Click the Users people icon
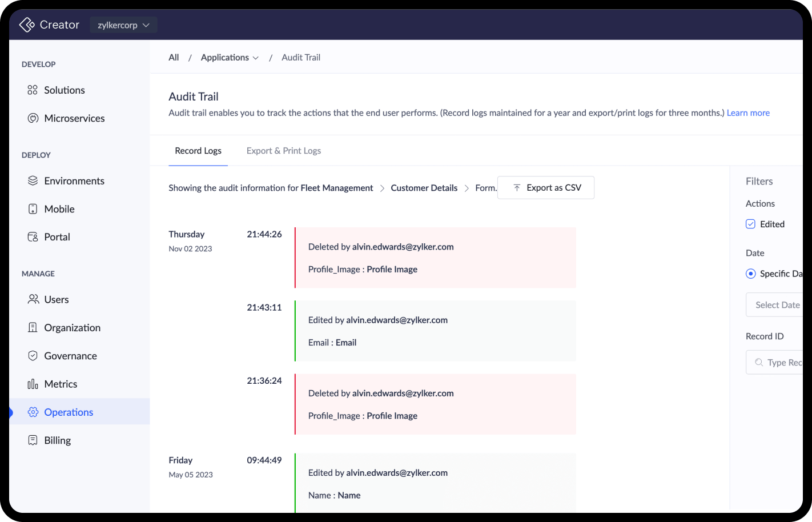 point(33,299)
